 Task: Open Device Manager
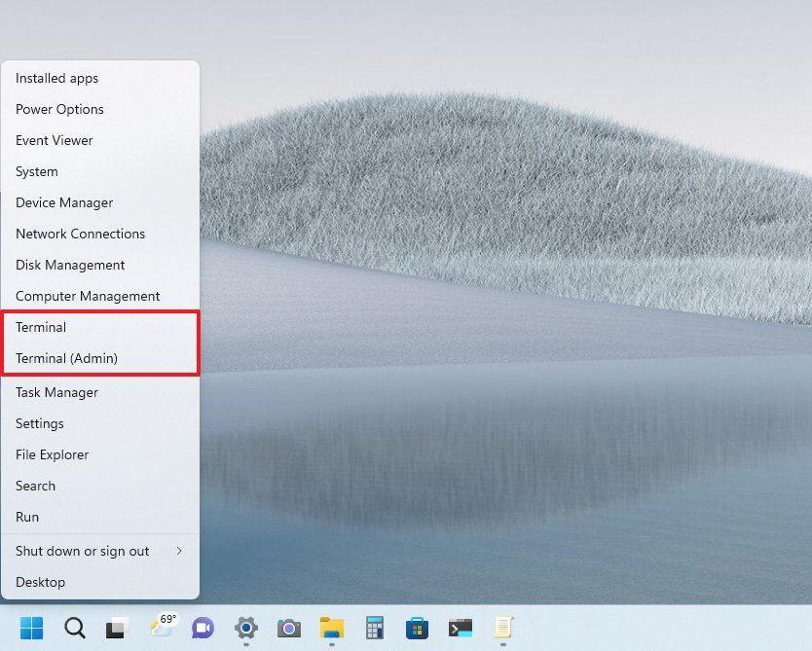tap(64, 202)
